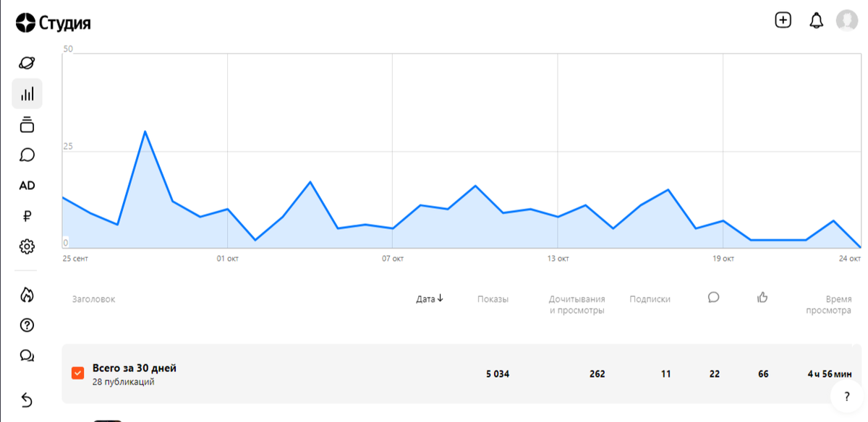Open the Studio logo home link
This screenshot has height=422, width=868.
(x=53, y=22)
